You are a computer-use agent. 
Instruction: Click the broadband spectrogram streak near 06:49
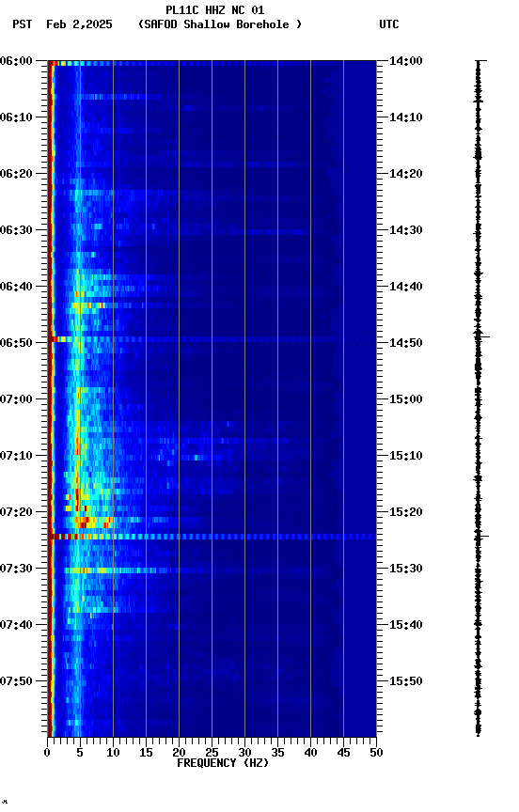click(212, 339)
